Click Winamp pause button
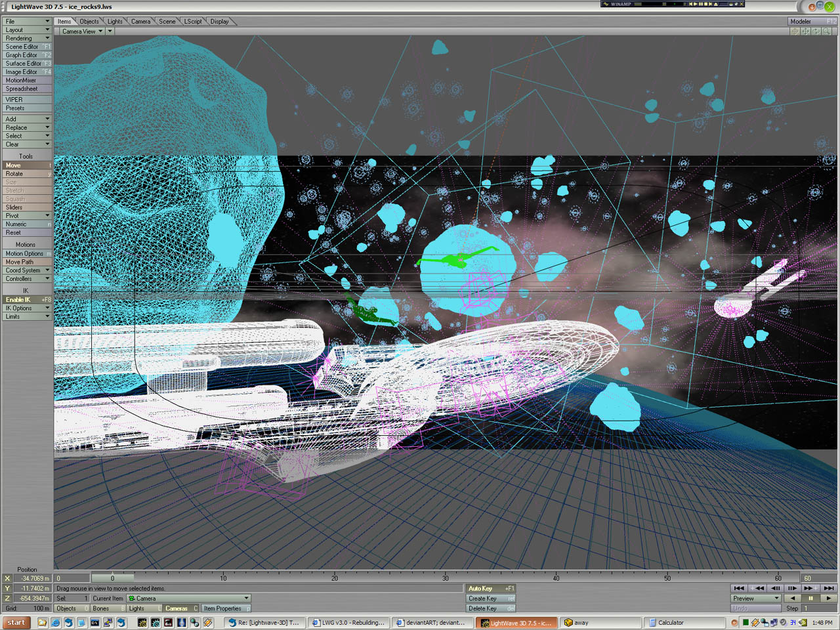Screen dimensions: 840x630 coord(701,4)
